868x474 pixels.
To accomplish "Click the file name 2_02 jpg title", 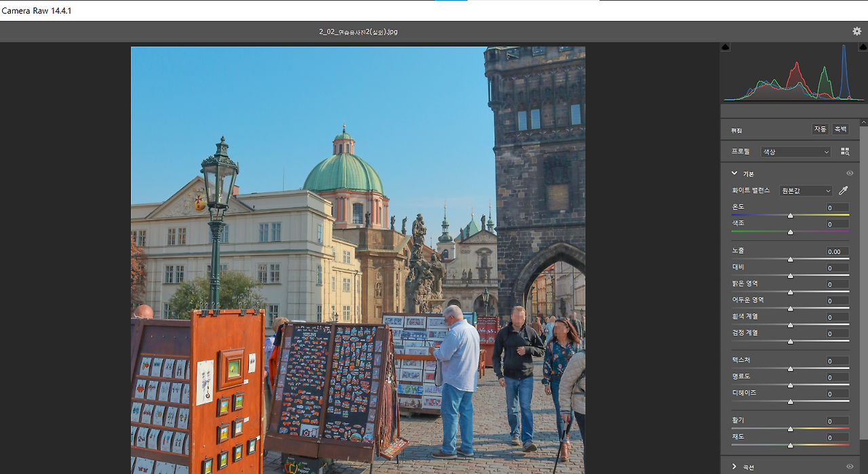I will [358, 32].
